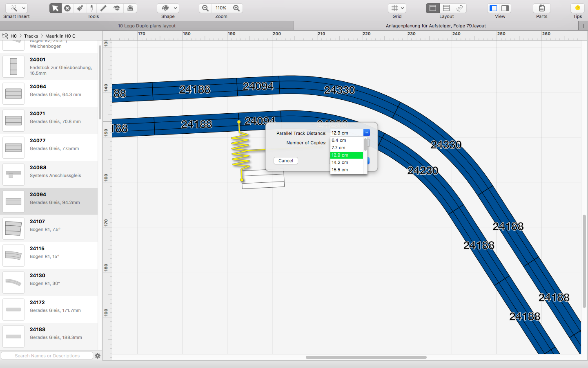Select the eyedropper tool
588x368 pixels.
tap(92, 8)
